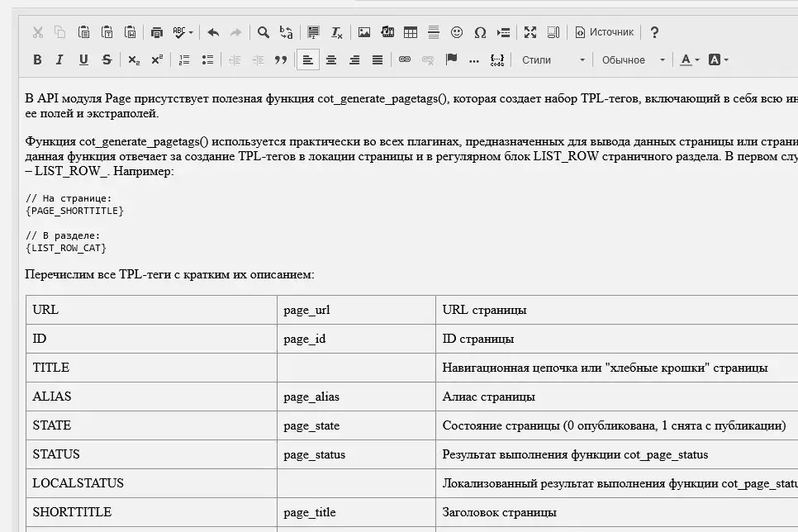The width and height of the screenshot is (798, 532).
Task: Maximize the editor view
Action: (x=530, y=31)
